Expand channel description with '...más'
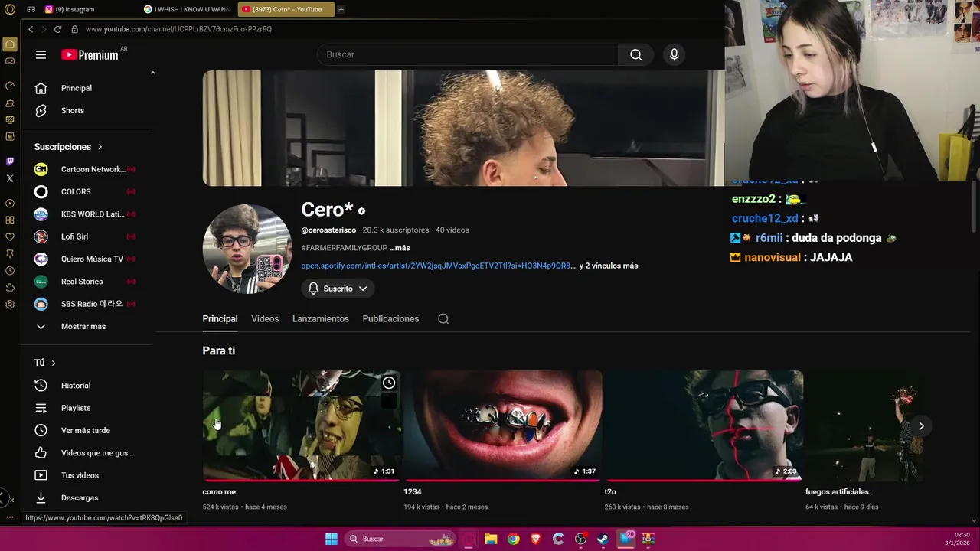The width and height of the screenshot is (980, 551). point(400,248)
